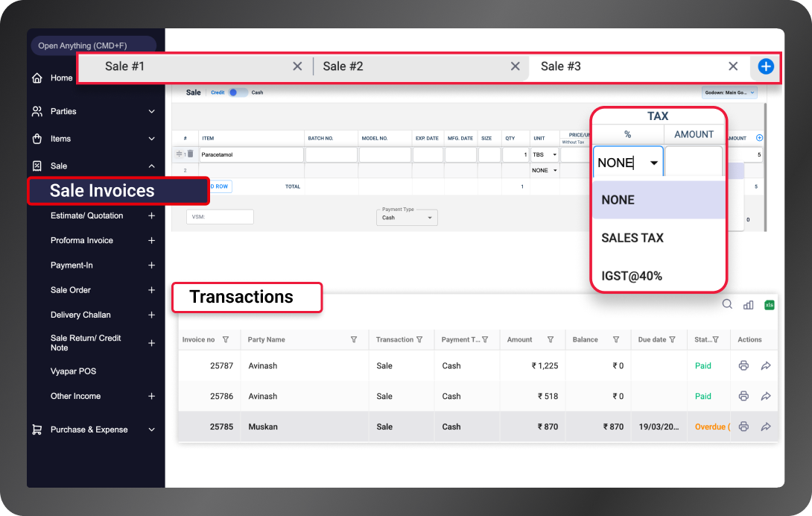Screen dimensions: 812x516
Task: Export transactions using the green xls icon
Action: pyautogui.click(x=769, y=304)
